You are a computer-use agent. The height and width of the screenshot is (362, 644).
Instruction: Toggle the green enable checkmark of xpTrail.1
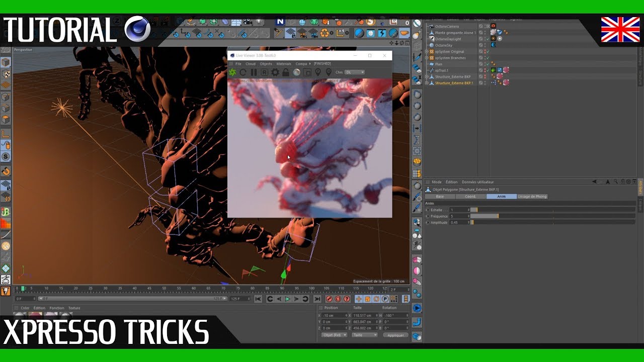coord(487,70)
